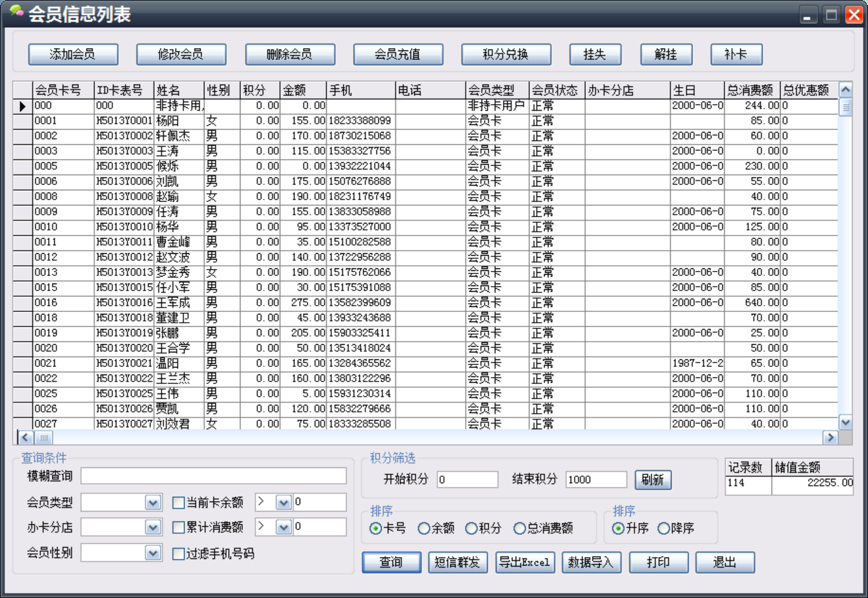Open the 办卡分店 dropdown

[x=153, y=527]
